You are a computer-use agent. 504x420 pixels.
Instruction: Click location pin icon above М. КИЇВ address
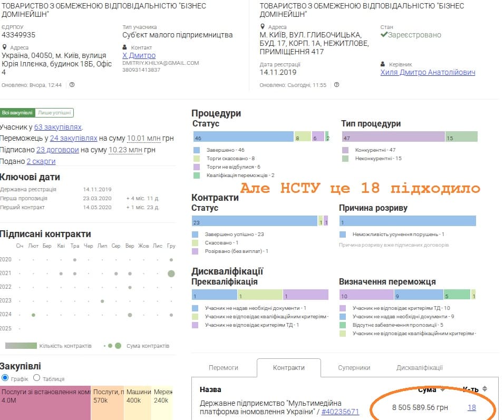(x=263, y=27)
